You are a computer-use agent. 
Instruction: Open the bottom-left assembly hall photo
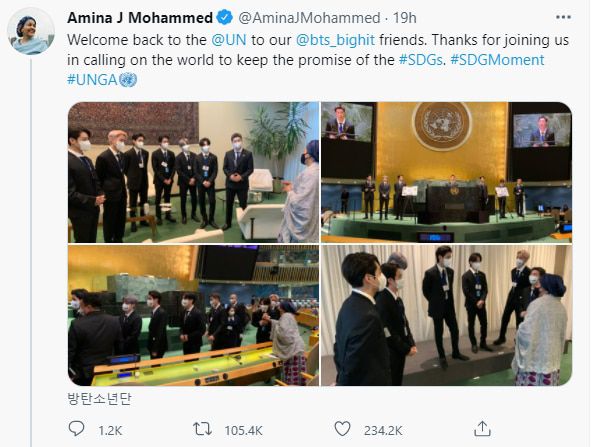[x=193, y=315]
